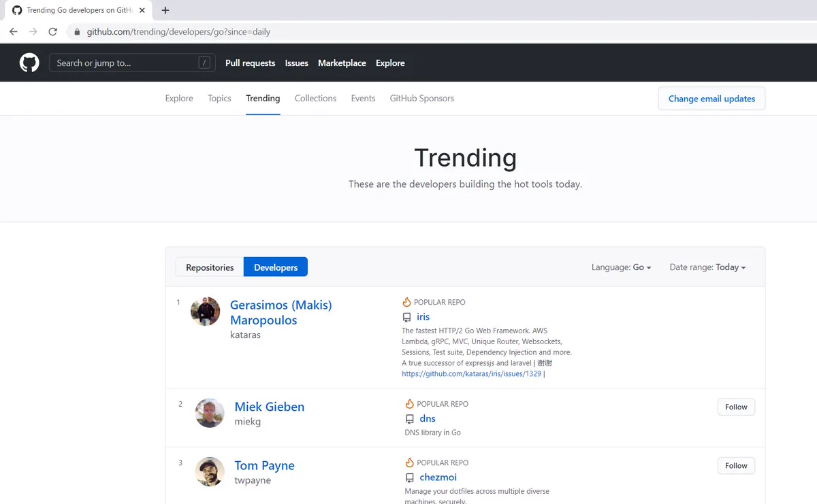
Task: Open Tom Payne's avatar
Action: point(210,471)
